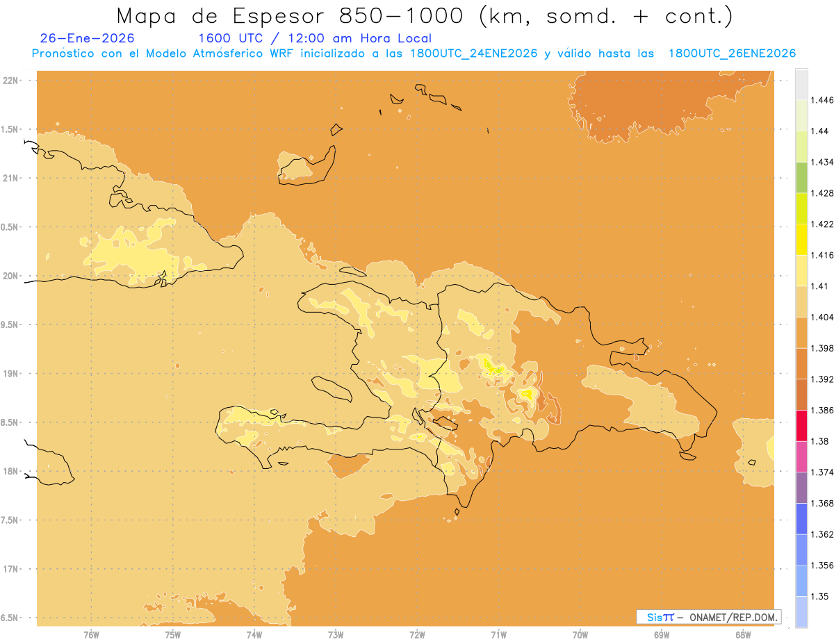Image resolution: width=834 pixels, height=644 pixels.
Task: Click the '73W' longitude axis label
Action: (336, 634)
